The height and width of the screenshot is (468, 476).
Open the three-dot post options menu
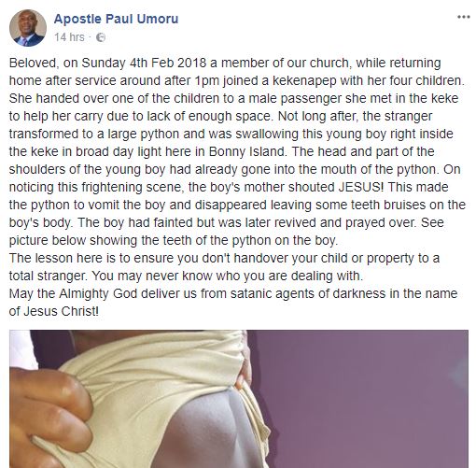point(463,17)
